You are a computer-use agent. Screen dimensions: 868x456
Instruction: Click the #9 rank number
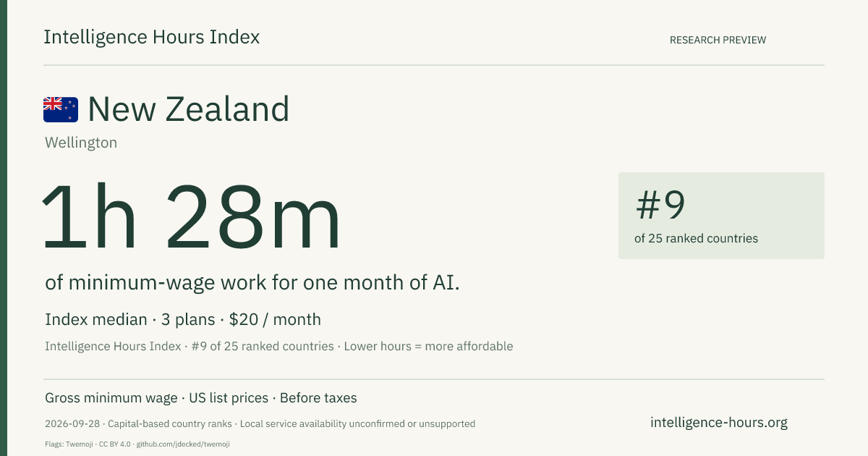coord(660,205)
